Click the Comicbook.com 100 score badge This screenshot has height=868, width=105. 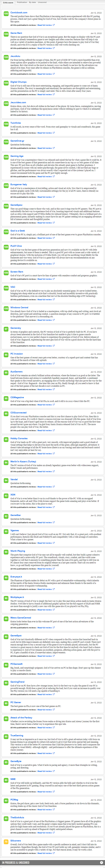[6, 14]
